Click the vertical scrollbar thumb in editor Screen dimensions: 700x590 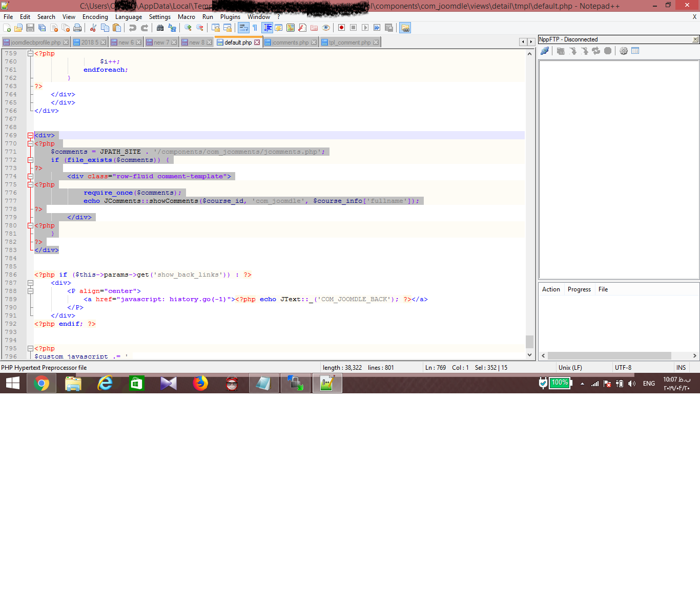[x=529, y=341]
